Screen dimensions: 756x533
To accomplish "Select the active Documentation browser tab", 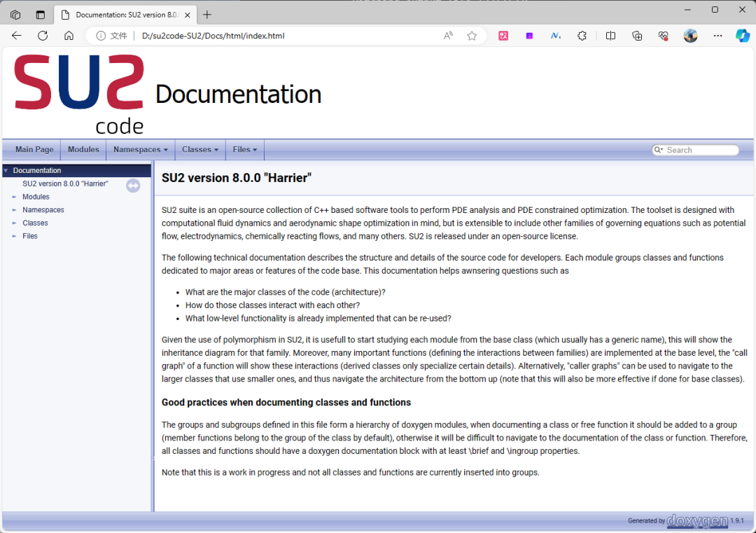I will pyautogui.click(x=126, y=15).
